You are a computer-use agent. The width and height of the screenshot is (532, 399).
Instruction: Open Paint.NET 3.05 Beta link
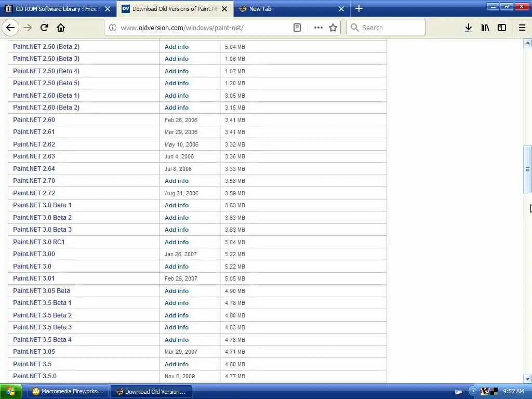pyautogui.click(x=42, y=291)
